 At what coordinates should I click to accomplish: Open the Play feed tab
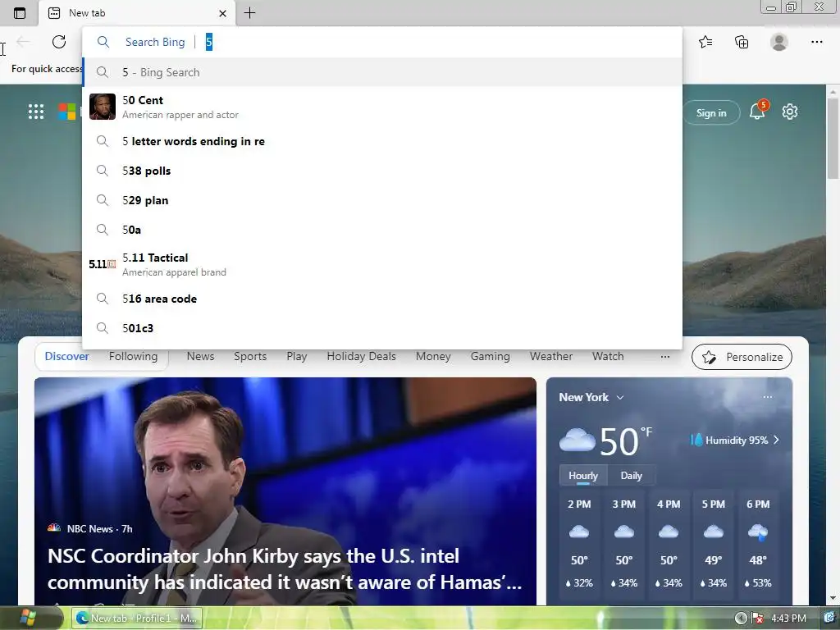click(297, 356)
